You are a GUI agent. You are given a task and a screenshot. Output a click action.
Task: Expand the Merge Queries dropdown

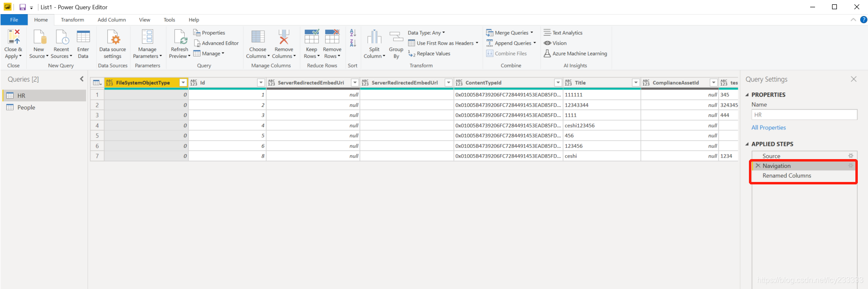tap(532, 33)
